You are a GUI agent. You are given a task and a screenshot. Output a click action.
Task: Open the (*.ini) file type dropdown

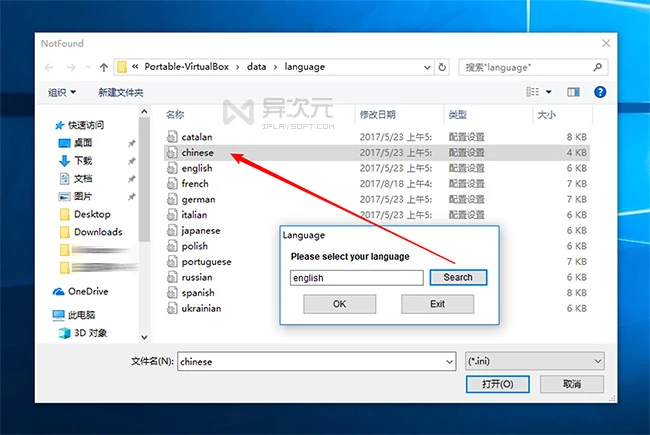coord(534,361)
